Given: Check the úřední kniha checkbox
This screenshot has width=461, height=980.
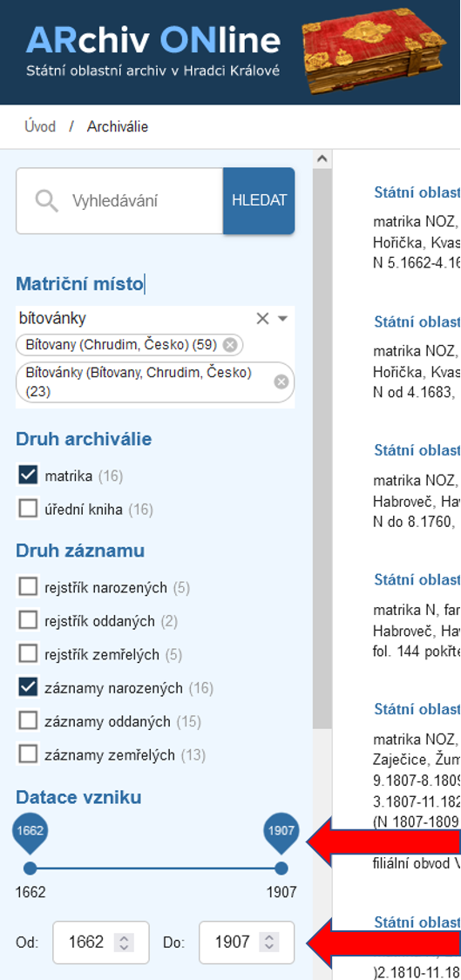Looking at the screenshot, I should tap(28, 510).
